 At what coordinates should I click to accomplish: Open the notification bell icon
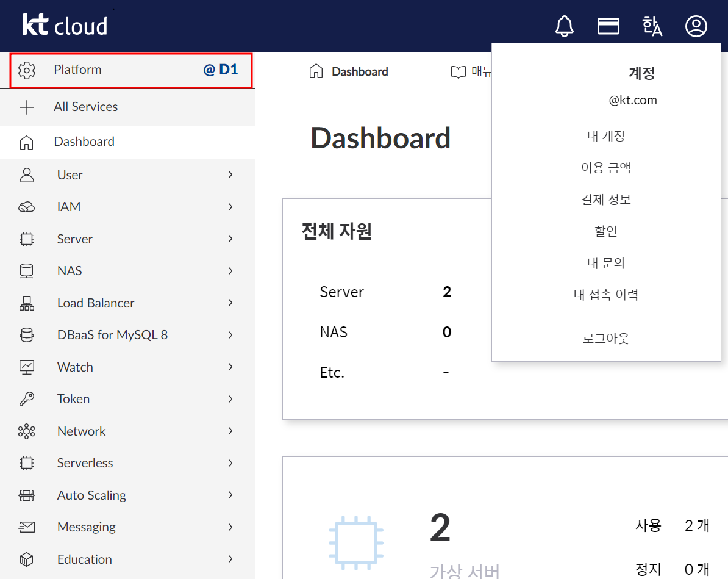[x=564, y=26]
